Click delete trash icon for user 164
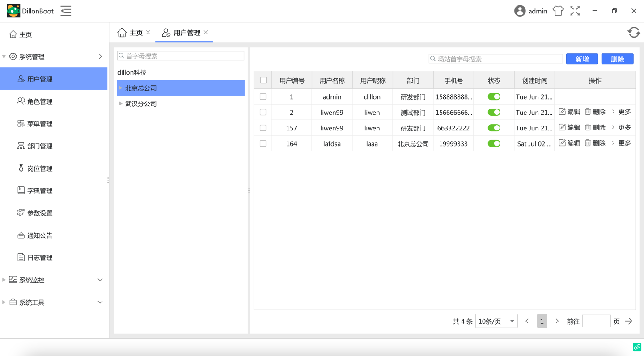The image size is (644, 356). pos(588,143)
